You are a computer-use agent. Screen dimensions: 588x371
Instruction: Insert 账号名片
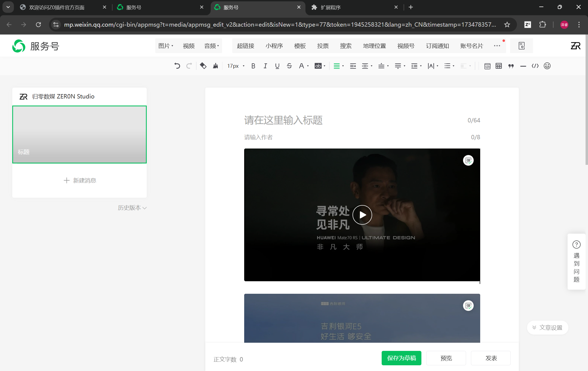(x=472, y=46)
